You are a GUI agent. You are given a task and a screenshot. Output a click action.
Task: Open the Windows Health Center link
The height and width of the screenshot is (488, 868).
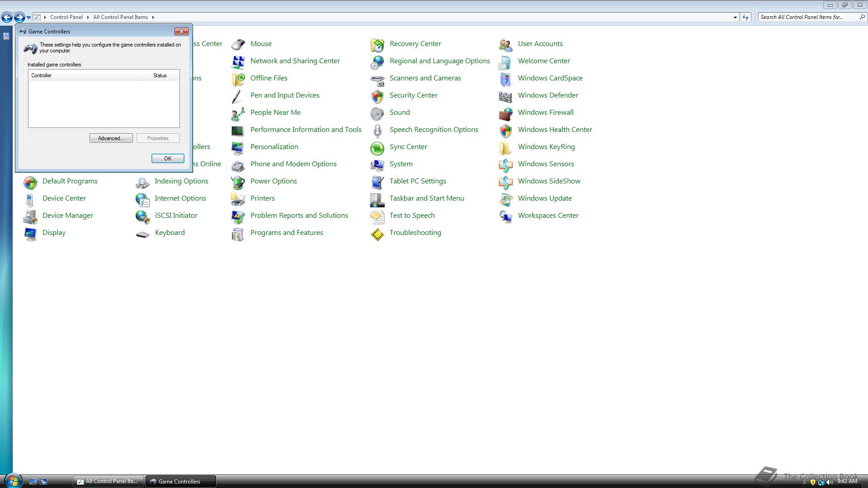(x=555, y=130)
